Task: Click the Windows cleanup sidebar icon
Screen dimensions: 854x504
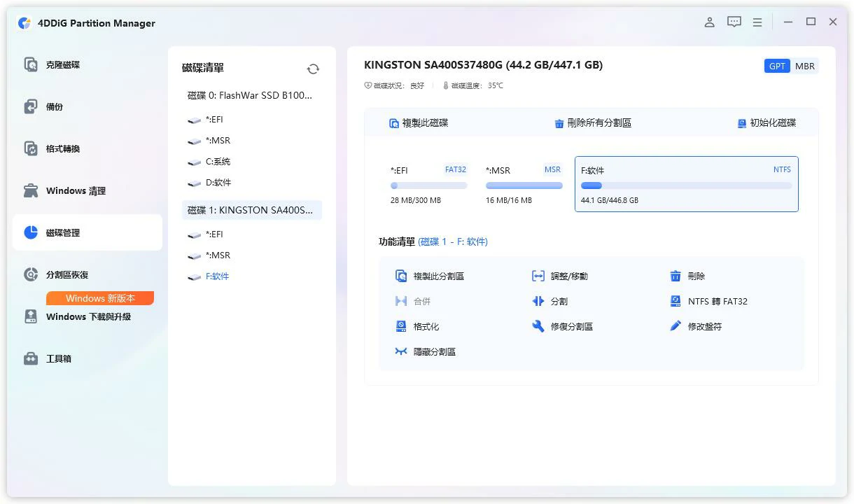Action: tap(31, 190)
